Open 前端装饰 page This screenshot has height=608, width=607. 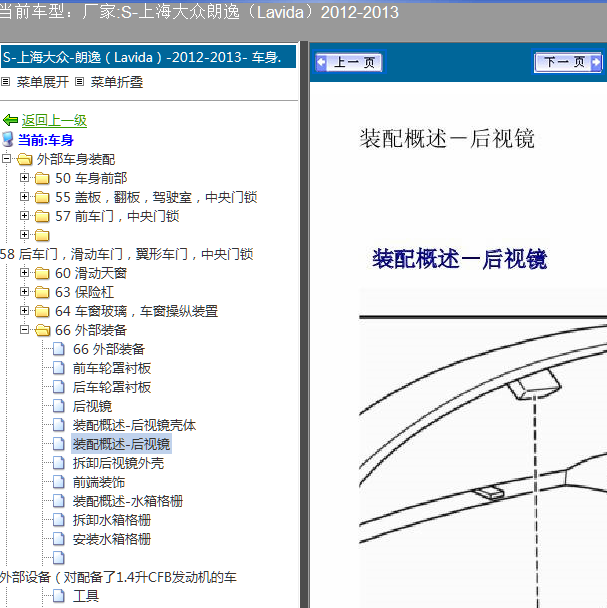pyautogui.click(x=99, y=482)
